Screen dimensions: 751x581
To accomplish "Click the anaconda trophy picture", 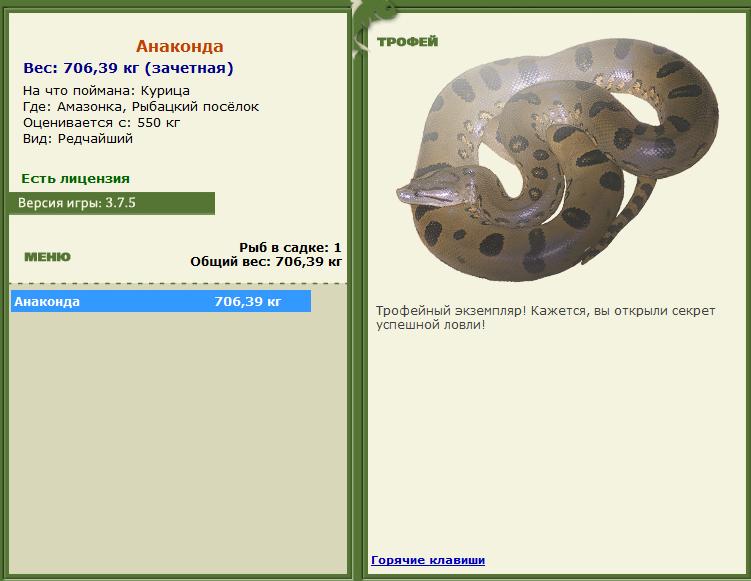I will click(x=558, y=159).
